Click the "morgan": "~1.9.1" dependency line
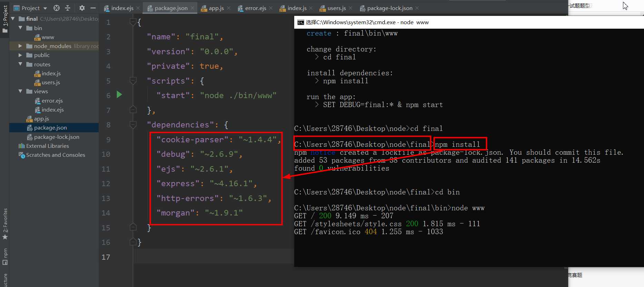Viewport: 644px width, 287px height. pos(199,213)
